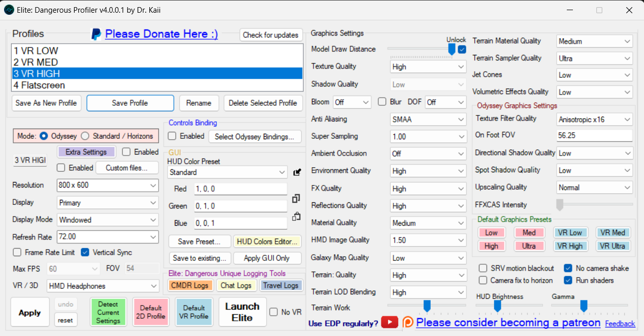Open Travel Logs
This screenshot has width=644, height=336.
pyautogui.click(x=281, y=285)
